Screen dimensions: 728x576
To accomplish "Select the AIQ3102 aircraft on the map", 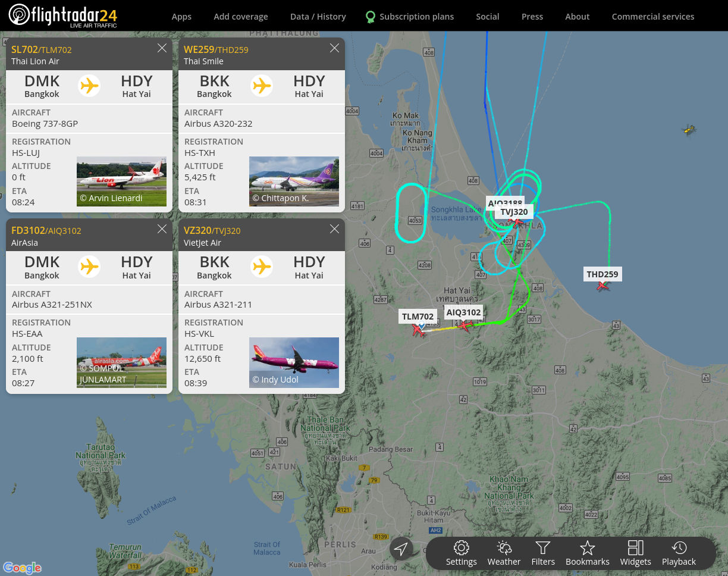I will pos(465,325).
